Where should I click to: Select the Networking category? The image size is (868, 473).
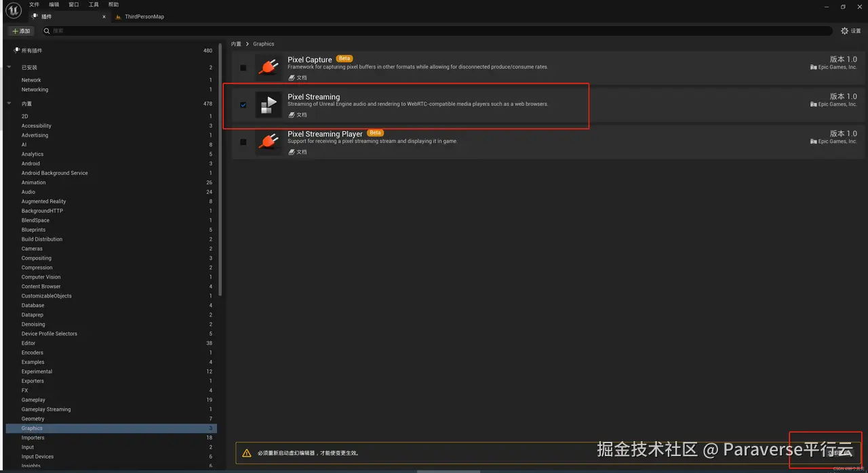coord(112,89)
